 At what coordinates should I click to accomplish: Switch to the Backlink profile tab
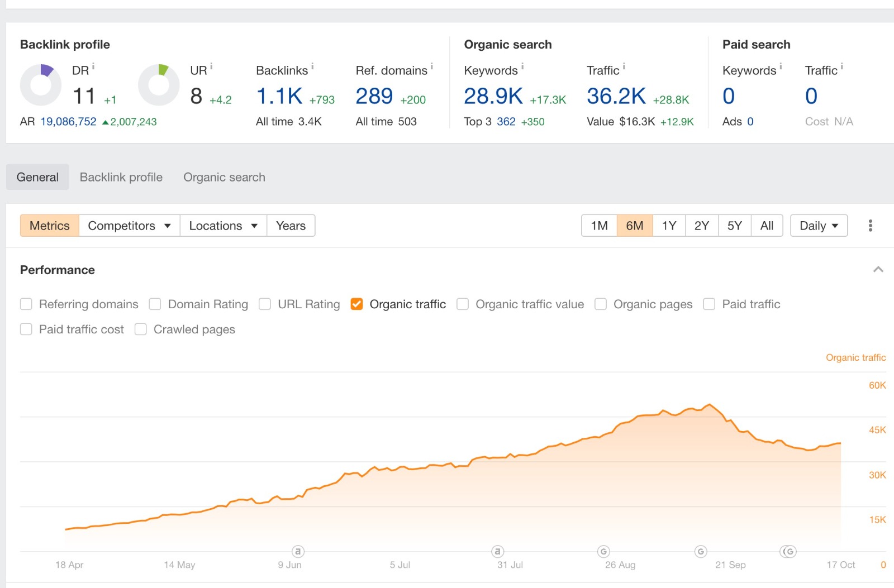[x=121, y=177]
